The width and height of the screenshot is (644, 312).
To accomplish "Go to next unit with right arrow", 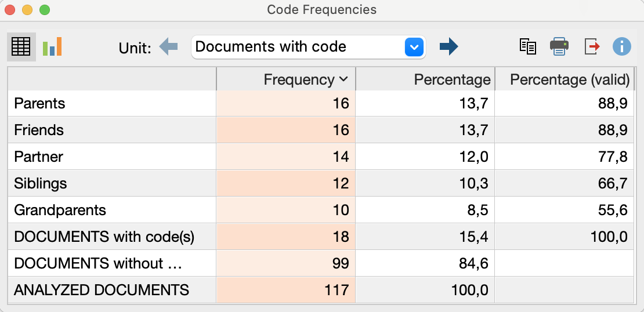I will click(448, 46).
